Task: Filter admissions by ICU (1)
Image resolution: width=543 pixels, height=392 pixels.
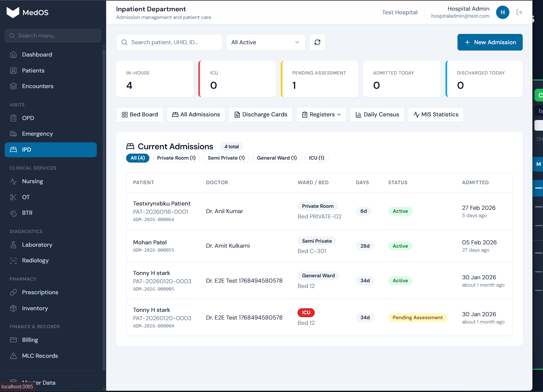Action: 316,158
